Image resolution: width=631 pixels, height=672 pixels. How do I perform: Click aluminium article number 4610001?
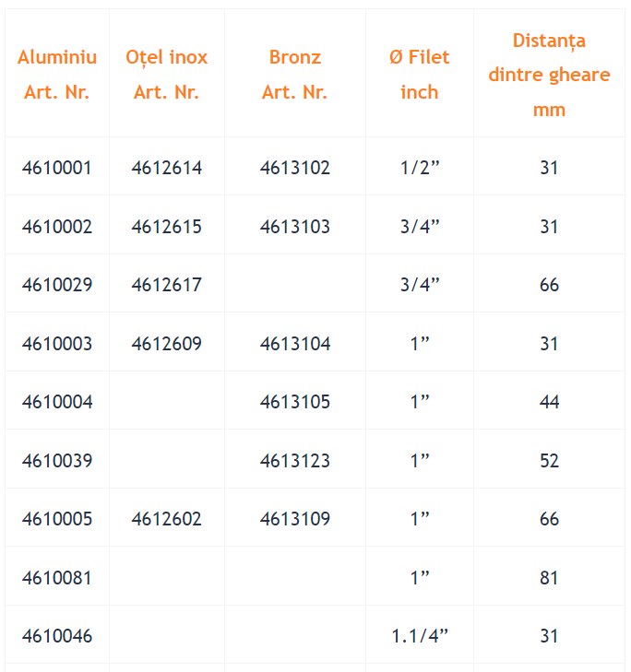pyautogui.click(x=56, y=168)
